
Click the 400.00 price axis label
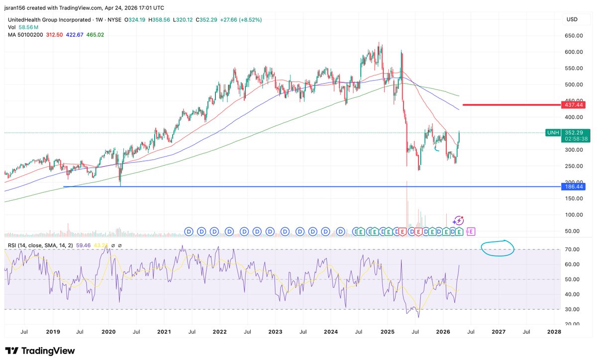tap(574, 117)
